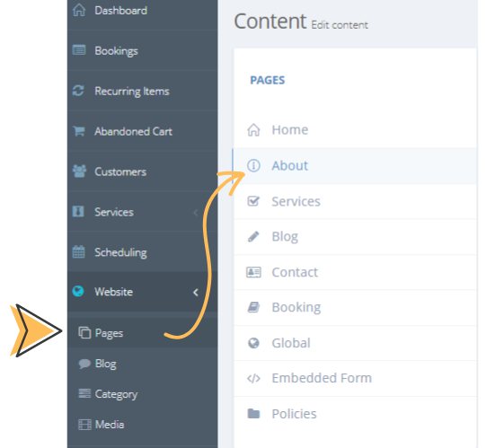The height and width of the screenshot is (448, 495).
Task: Click the Embedded Form code brackets icon
Action: click(253, 378)
